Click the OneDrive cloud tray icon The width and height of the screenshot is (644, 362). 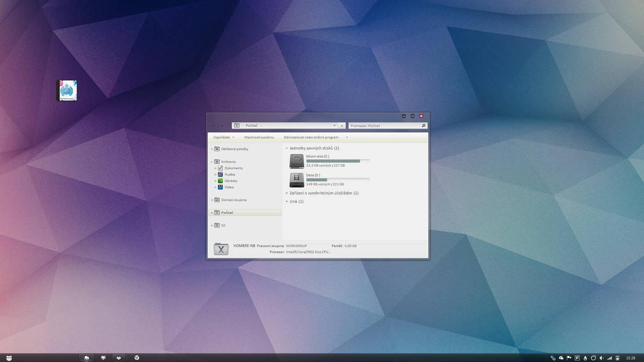tap(561, 358)
